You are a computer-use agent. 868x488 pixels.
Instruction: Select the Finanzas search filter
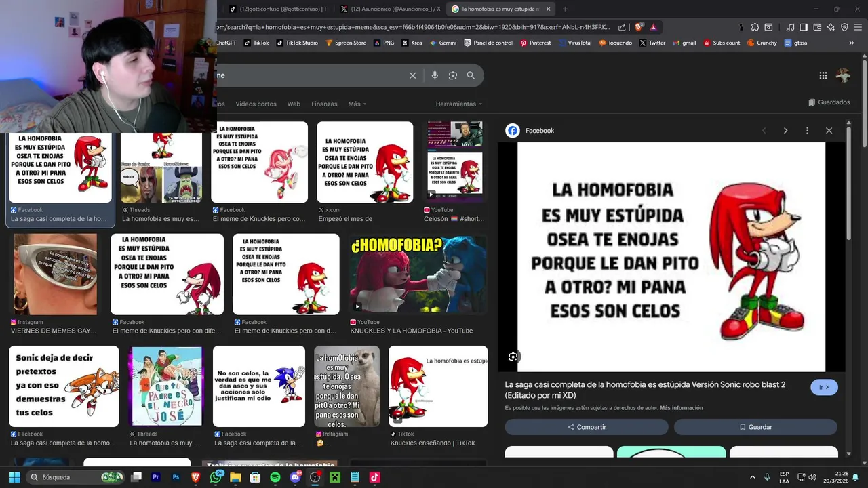coord(324,104)
